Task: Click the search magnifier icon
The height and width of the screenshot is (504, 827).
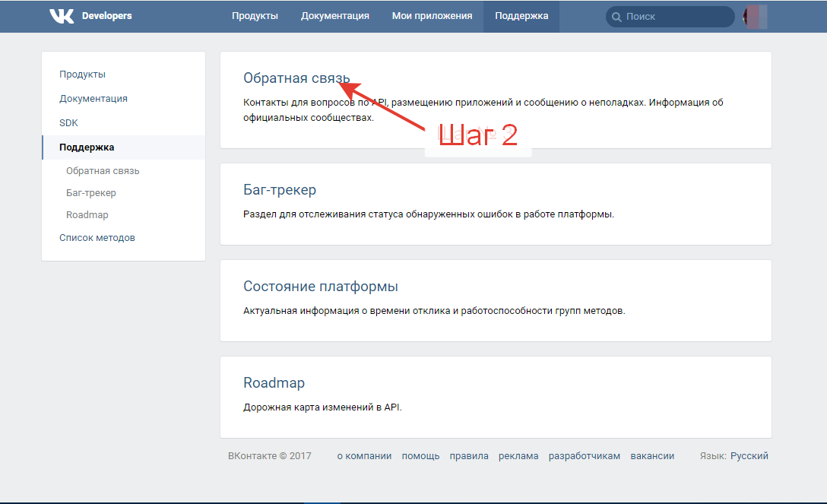Action: click(616, 17)
